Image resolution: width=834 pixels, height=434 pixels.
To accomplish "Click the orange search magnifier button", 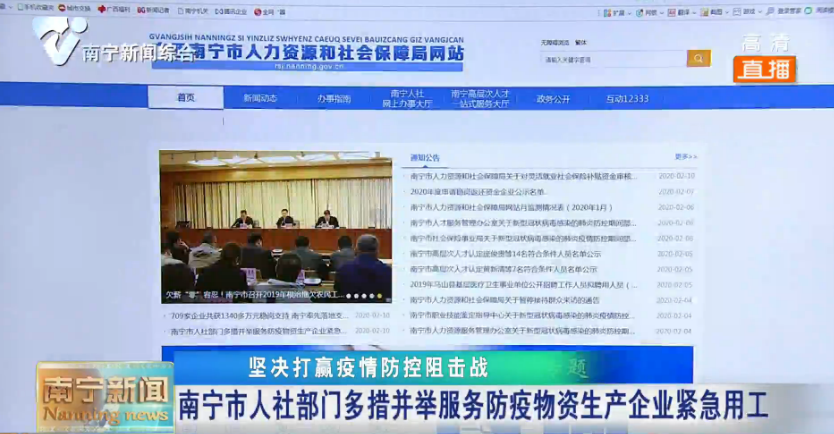I will [698, 59].
